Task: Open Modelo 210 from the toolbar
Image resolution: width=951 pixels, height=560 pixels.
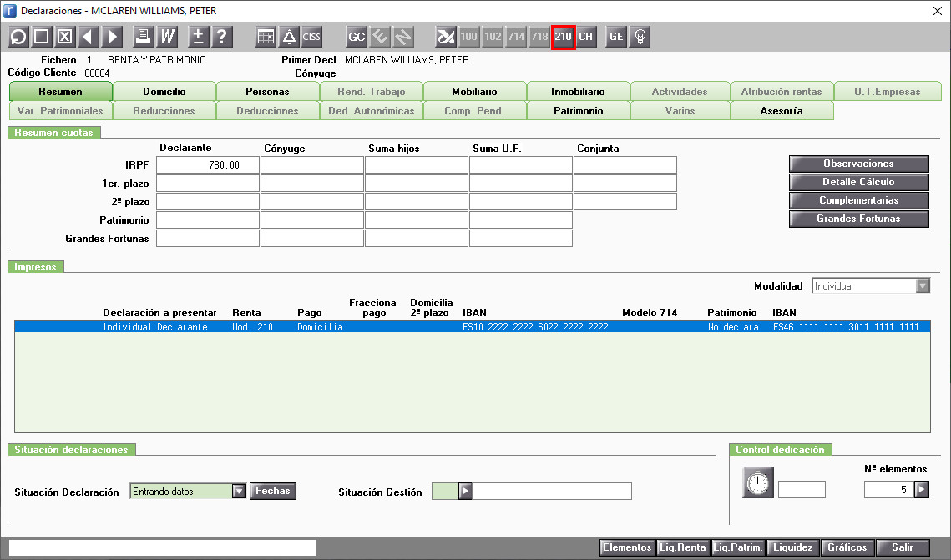Action: [563, 37]
